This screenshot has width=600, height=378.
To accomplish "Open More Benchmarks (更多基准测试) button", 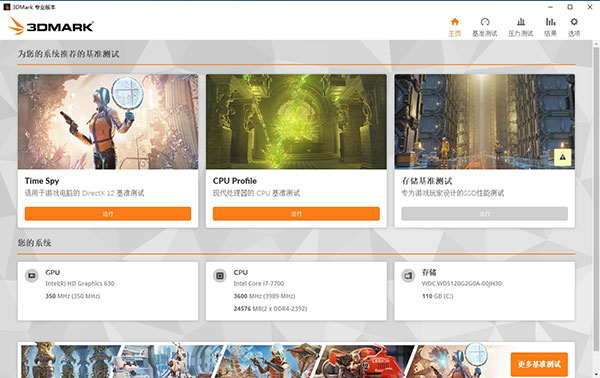I will 539,364.
